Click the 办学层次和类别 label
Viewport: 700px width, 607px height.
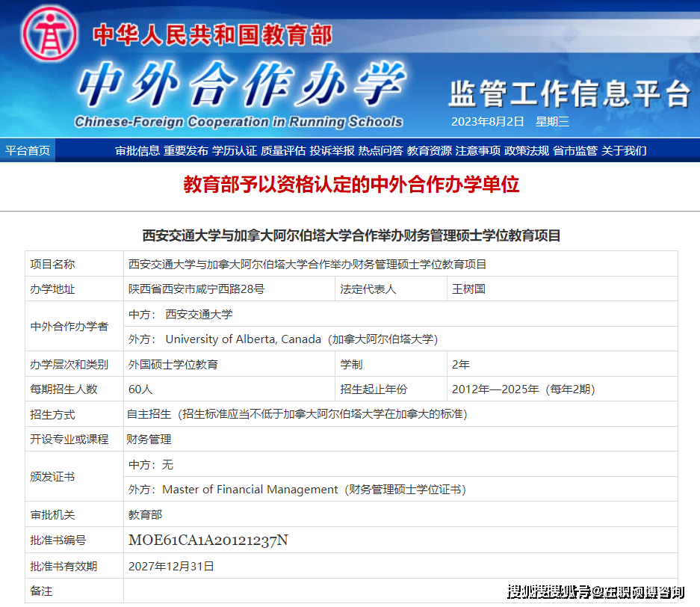click(x=69, y=365)
